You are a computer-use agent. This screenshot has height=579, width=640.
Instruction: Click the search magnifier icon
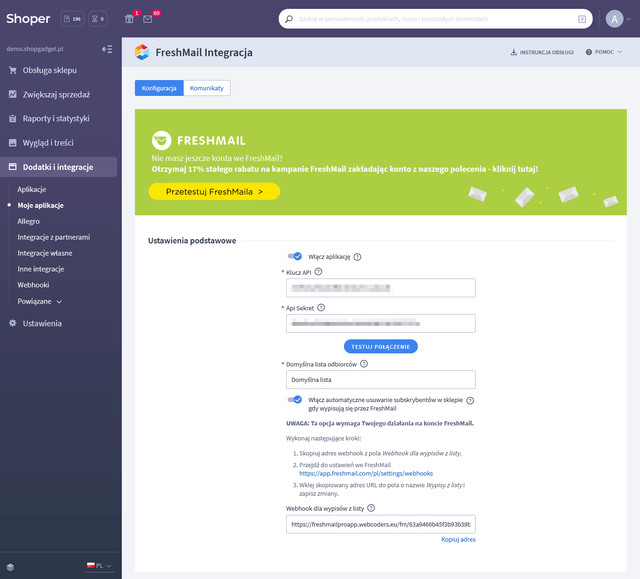click(x=289, y=19)
